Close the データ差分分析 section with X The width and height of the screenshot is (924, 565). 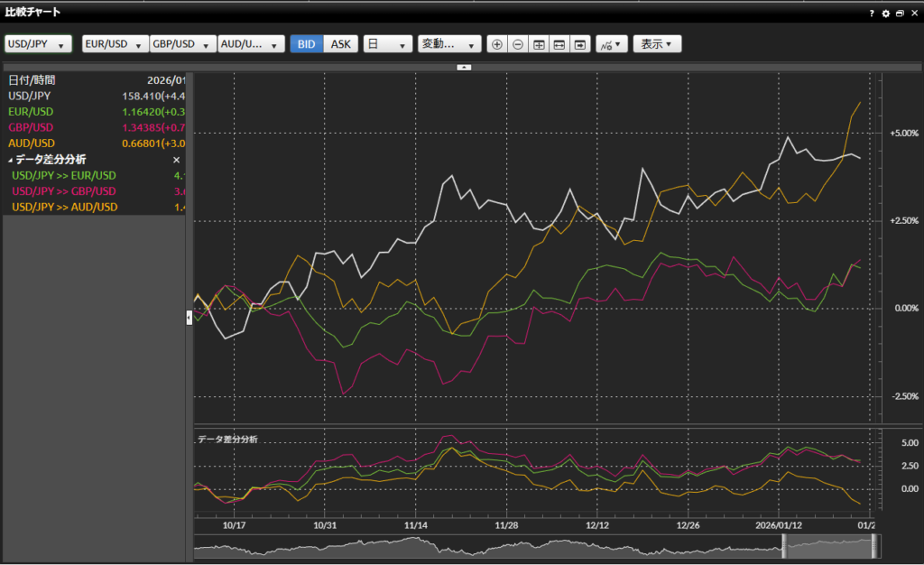(176, 160)
